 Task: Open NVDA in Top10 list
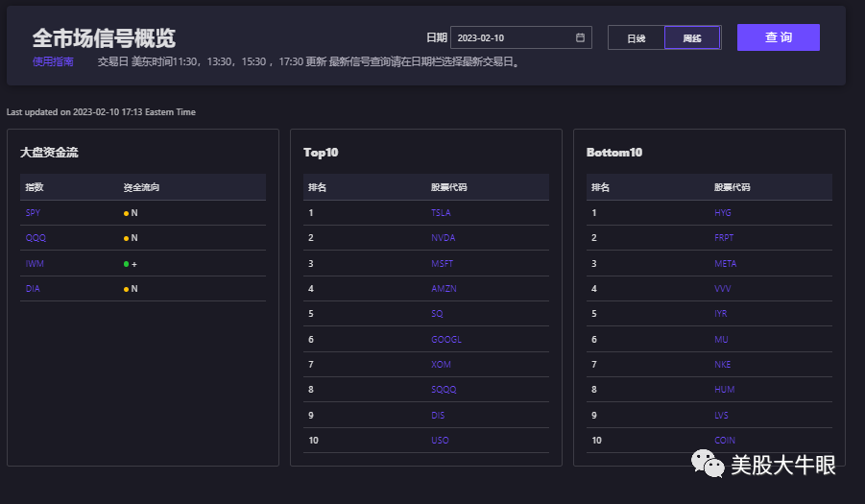click(x=443, y=238)
